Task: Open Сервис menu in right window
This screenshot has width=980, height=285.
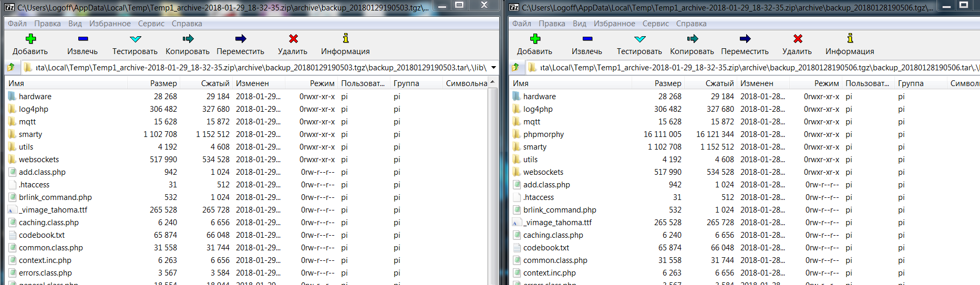Action: coord(656,23)
